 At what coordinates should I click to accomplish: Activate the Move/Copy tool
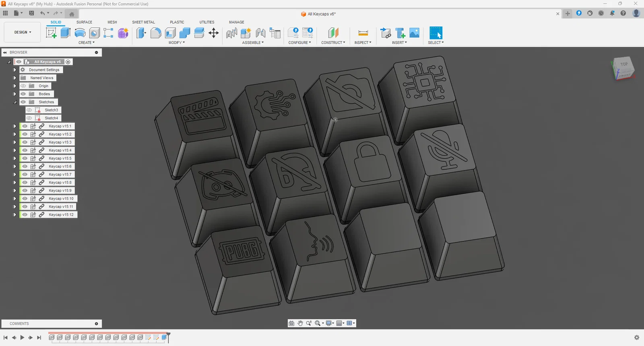pos(214,33)
